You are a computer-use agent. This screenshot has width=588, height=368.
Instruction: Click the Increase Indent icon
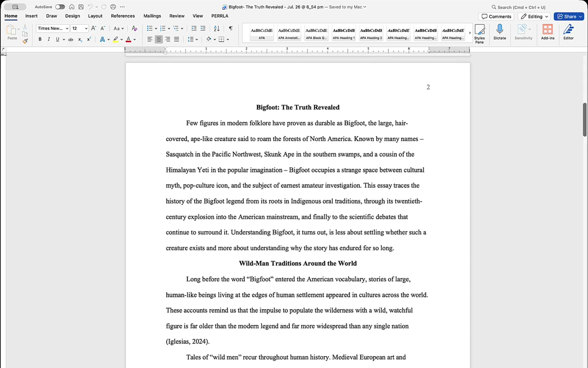tap(203, 28)
